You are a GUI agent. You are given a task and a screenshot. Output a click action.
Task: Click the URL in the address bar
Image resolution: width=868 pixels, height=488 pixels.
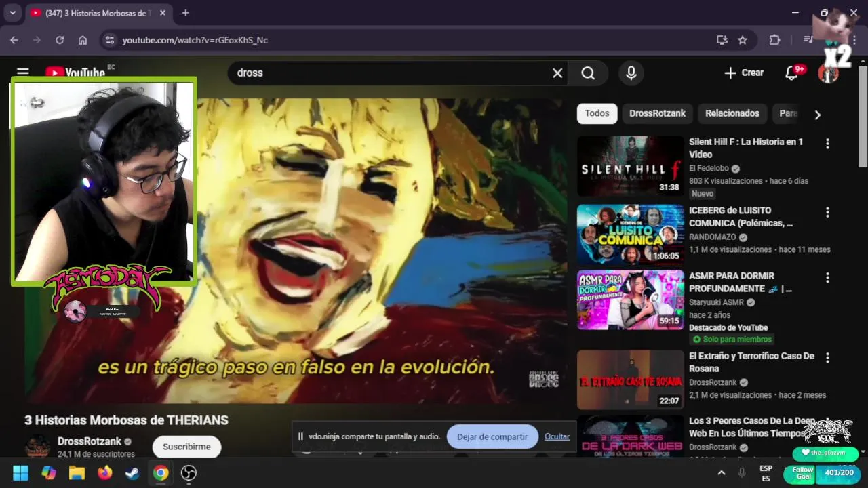(x=195, y=40)
